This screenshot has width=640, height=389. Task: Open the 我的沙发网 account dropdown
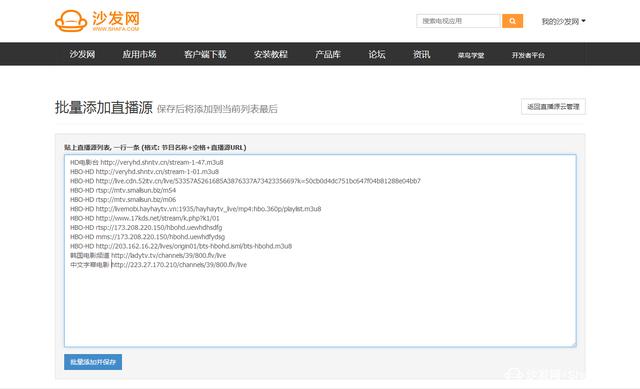[x=563, y=21]
